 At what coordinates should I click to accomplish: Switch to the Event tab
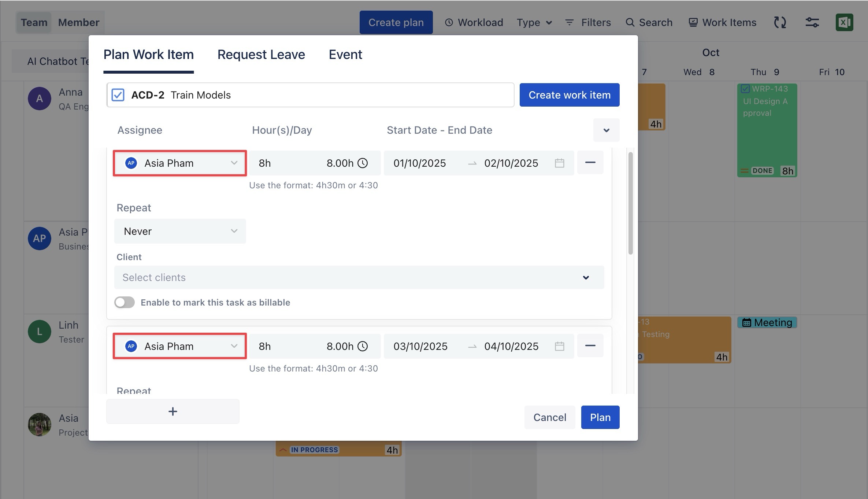345,55
